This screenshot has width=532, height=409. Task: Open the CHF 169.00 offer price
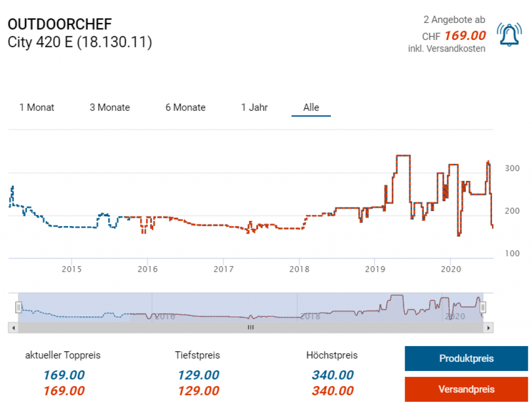465,35
